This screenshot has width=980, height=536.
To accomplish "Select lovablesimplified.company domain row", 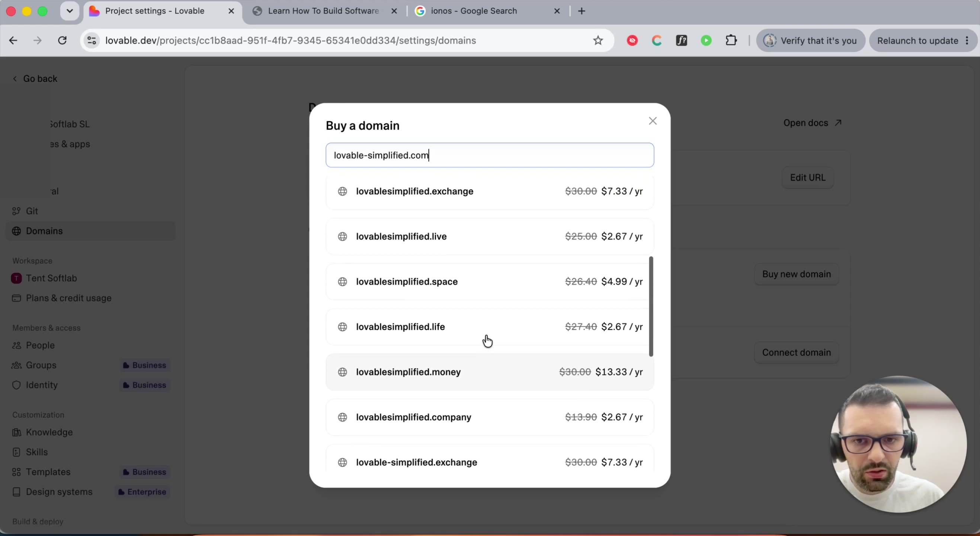I will [x=490, y=417].
